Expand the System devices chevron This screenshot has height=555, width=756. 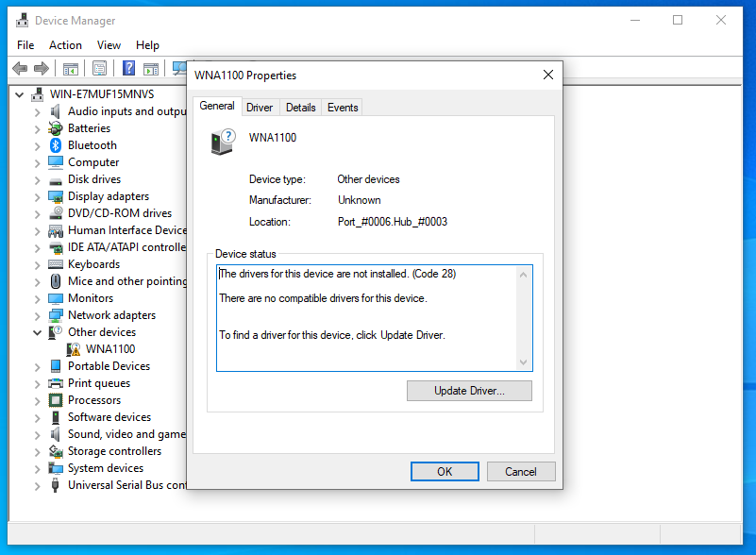(37, 469)
